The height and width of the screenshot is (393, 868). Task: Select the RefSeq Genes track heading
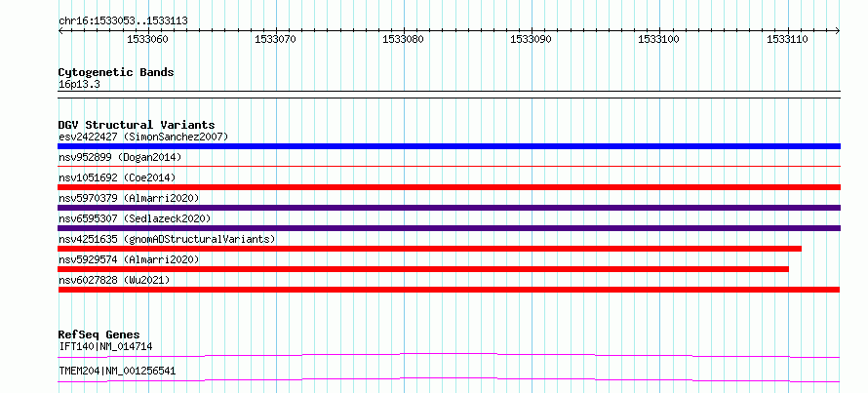click(x=99, y=334)
